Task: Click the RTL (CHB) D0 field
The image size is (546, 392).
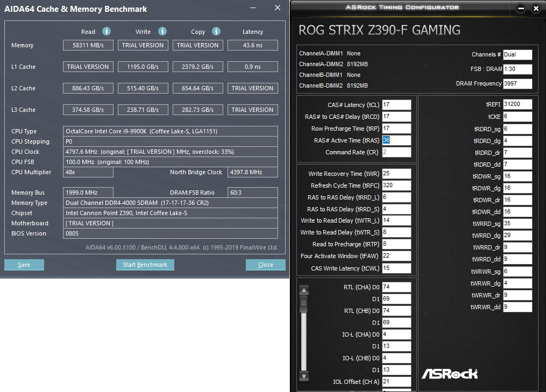Action: pos(396,311)
